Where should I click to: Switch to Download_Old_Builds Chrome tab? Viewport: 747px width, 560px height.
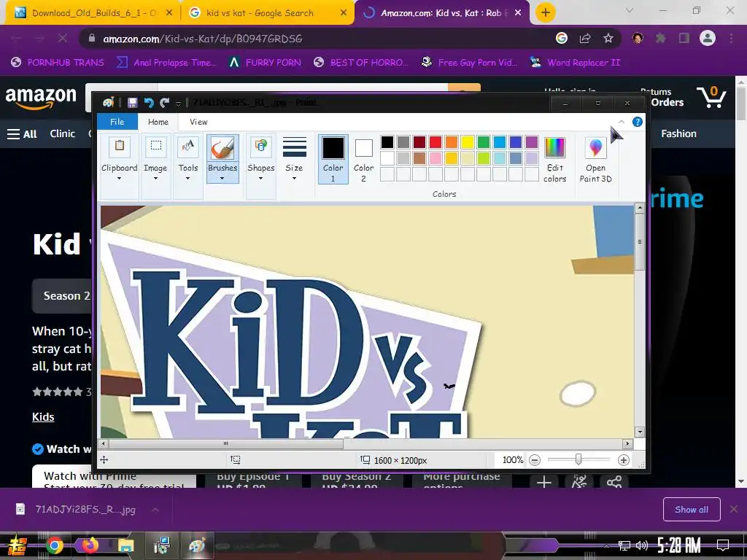[92, 13]
